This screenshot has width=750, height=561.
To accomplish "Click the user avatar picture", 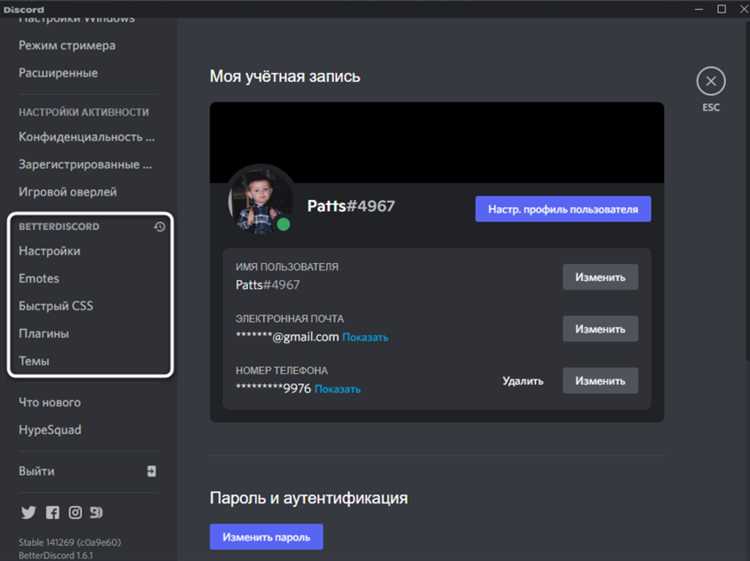I will pyautogui.click(x=260, y=199).
